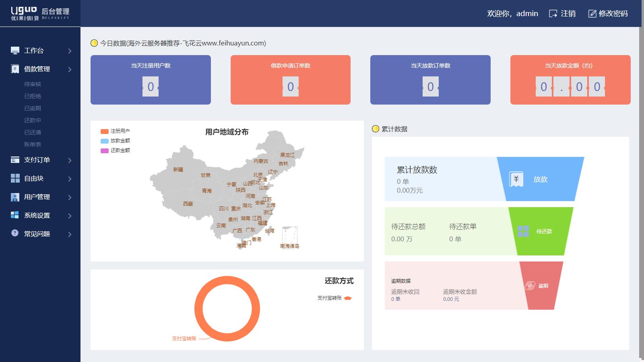Click the 注销 logout link
The height and width of the screenshot is (362, 644).
[568, 13]
